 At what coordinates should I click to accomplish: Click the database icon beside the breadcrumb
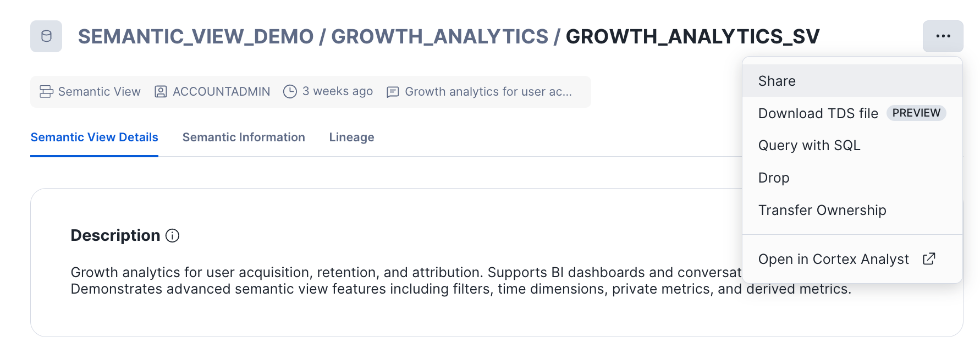[x=46, y=36]
